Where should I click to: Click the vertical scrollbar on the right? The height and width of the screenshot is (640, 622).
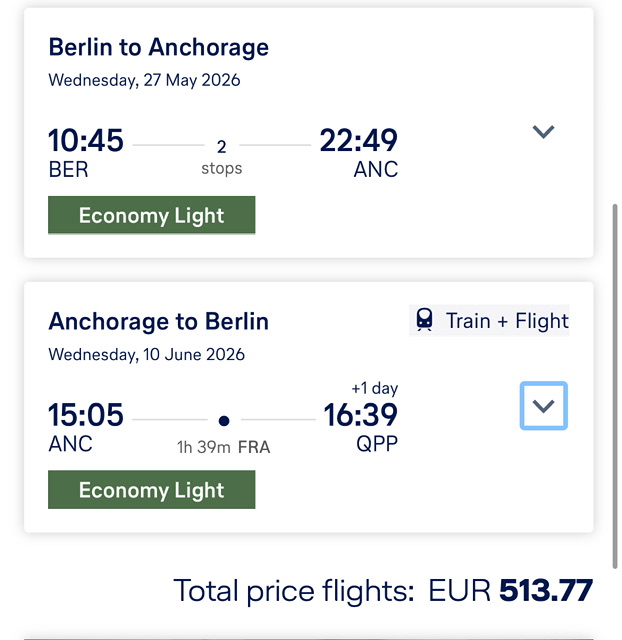pos(615,386)
